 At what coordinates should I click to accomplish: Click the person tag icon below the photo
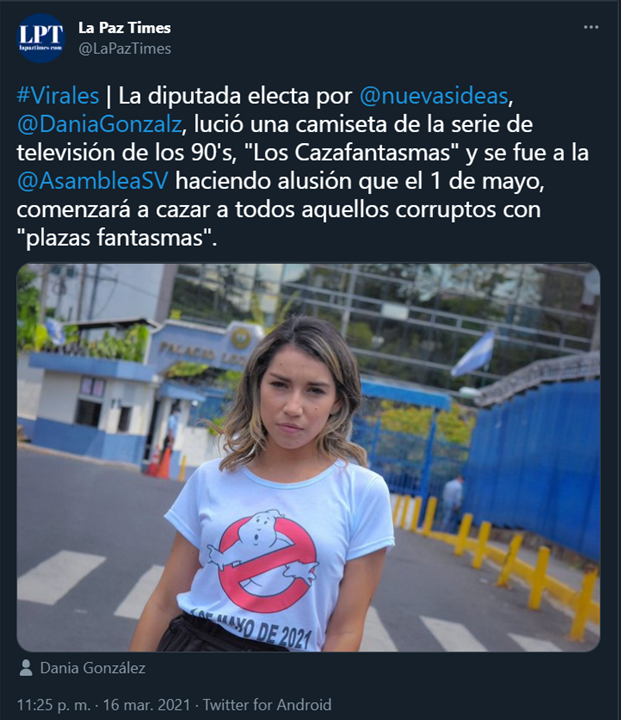26,668
